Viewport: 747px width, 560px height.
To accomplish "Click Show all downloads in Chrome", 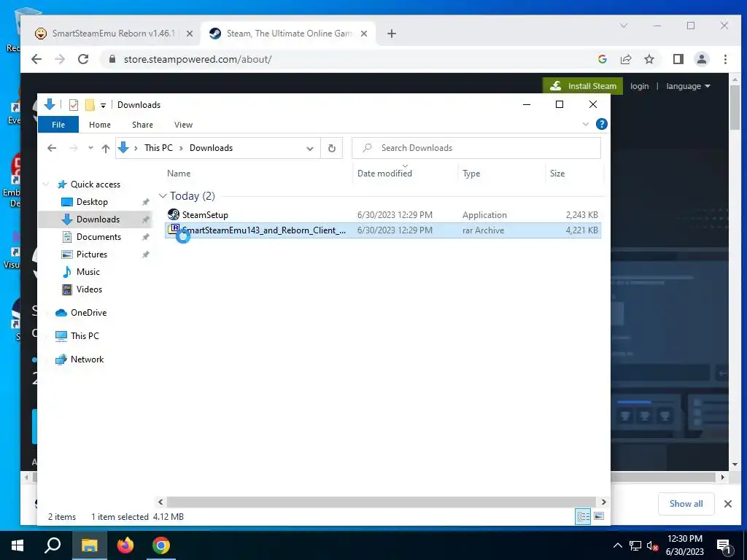I will pos(686,504).
